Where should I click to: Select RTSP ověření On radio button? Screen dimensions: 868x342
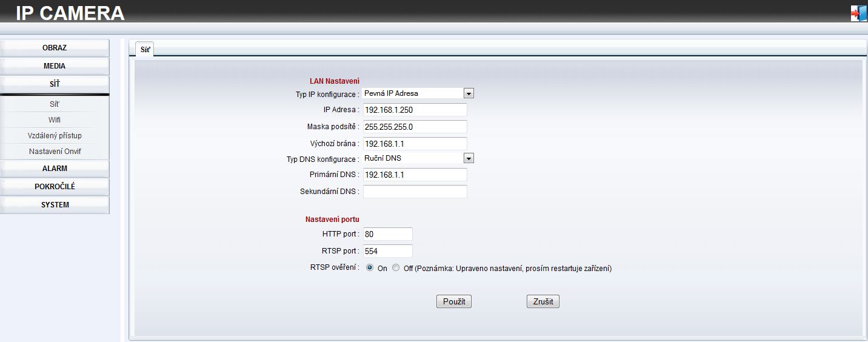(370, 267)
